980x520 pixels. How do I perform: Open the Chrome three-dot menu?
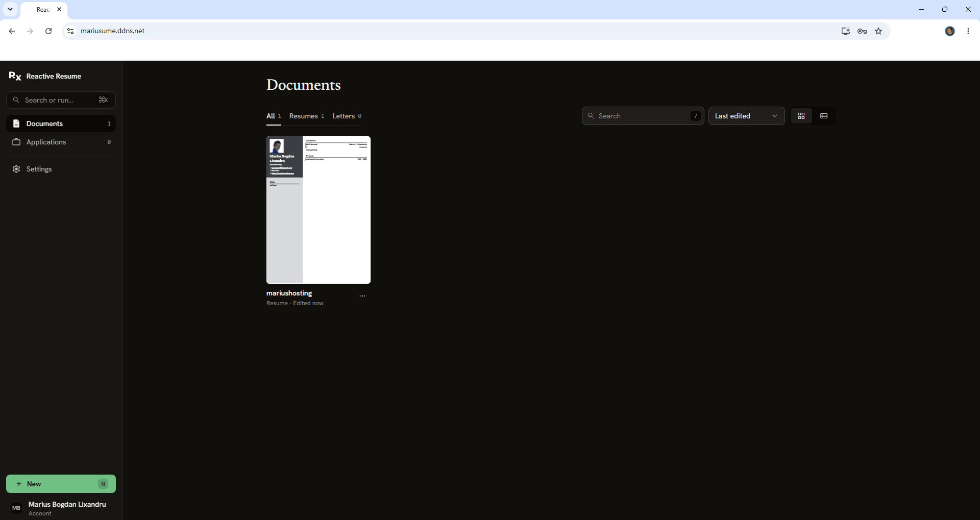[x=968, y=31]
